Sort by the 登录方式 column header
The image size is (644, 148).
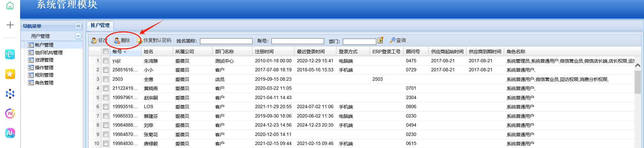pos(353,52)
